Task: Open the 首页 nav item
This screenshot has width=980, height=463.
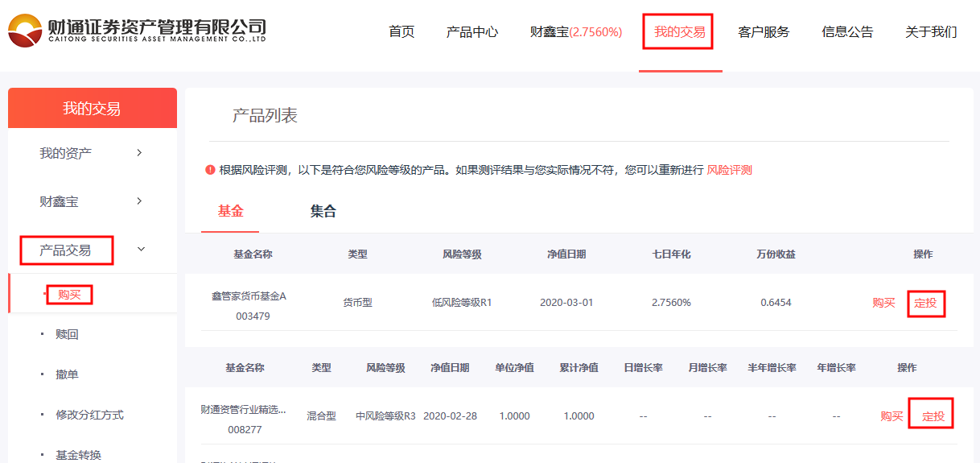Action: click(401, 32)
